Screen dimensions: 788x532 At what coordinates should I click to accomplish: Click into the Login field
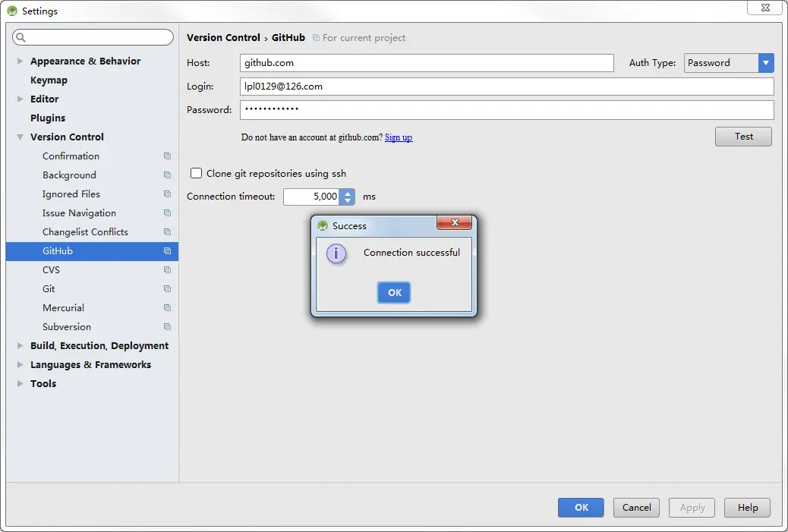(x=506, y=87)
